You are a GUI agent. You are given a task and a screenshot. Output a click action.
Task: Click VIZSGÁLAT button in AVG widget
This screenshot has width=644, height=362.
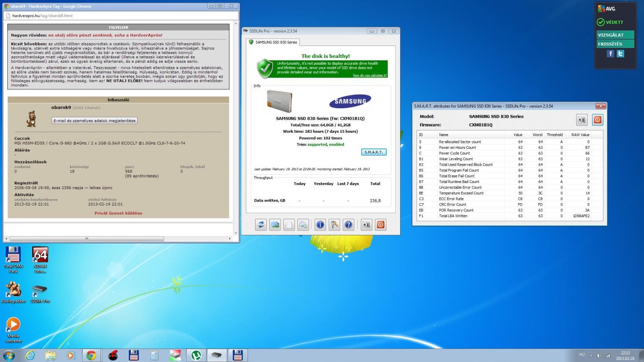[615, 35]
